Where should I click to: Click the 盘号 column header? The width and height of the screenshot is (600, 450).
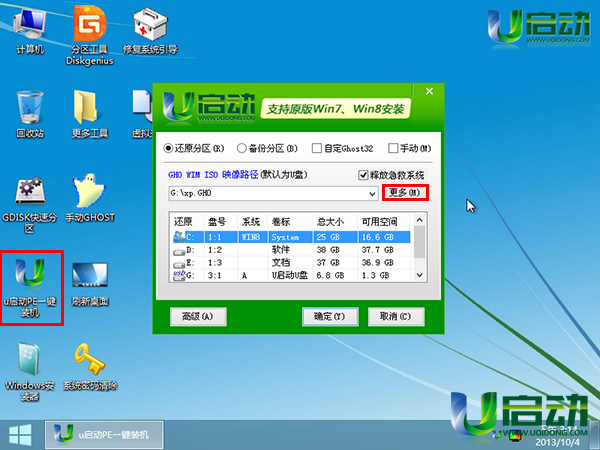tap(221, 222)
